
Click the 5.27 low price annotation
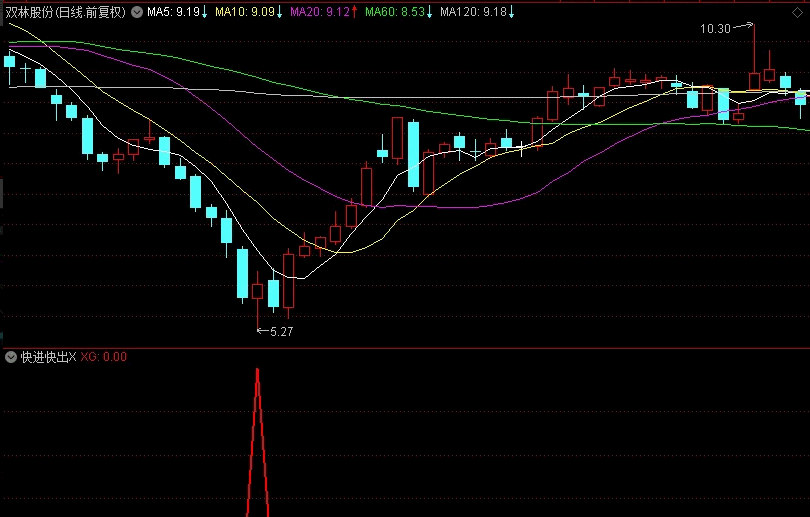coord(282,332)
